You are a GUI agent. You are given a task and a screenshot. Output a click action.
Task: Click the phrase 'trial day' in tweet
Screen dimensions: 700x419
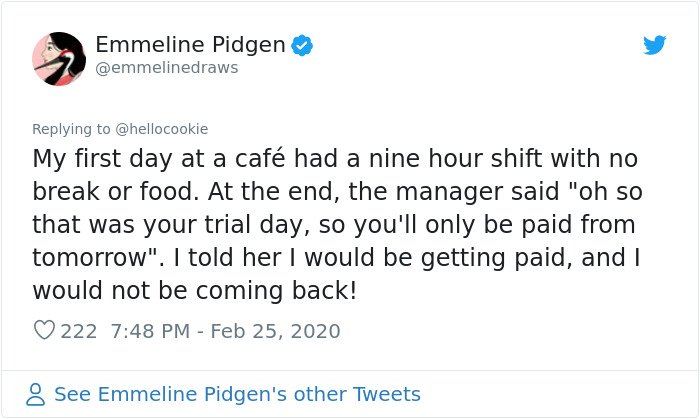point(257,225)
